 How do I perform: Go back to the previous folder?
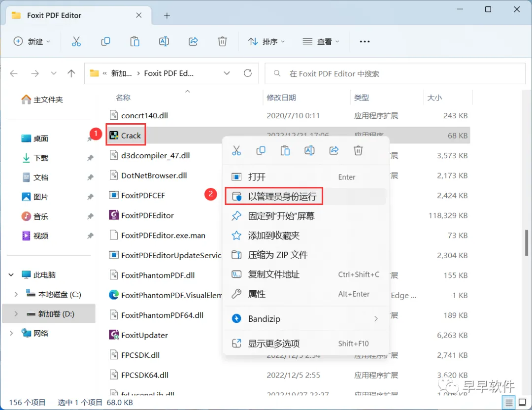pos(14,73)
